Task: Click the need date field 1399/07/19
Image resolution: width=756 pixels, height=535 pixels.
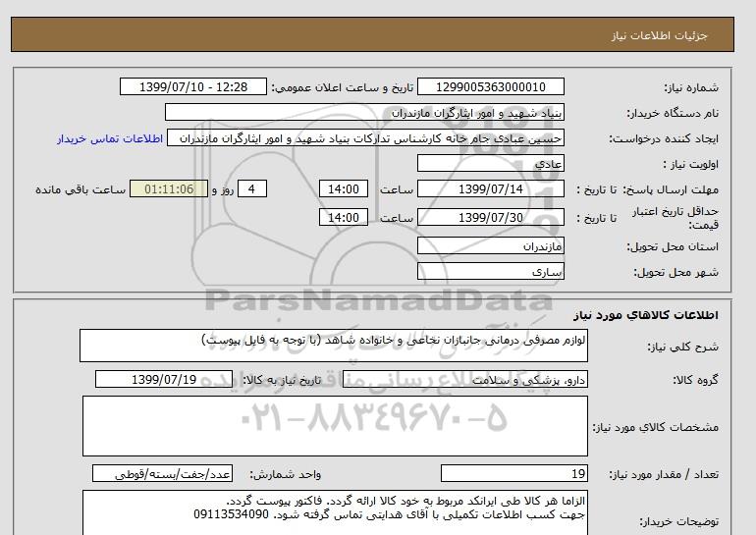Action: pyautogui.click(x=164, y=379)
